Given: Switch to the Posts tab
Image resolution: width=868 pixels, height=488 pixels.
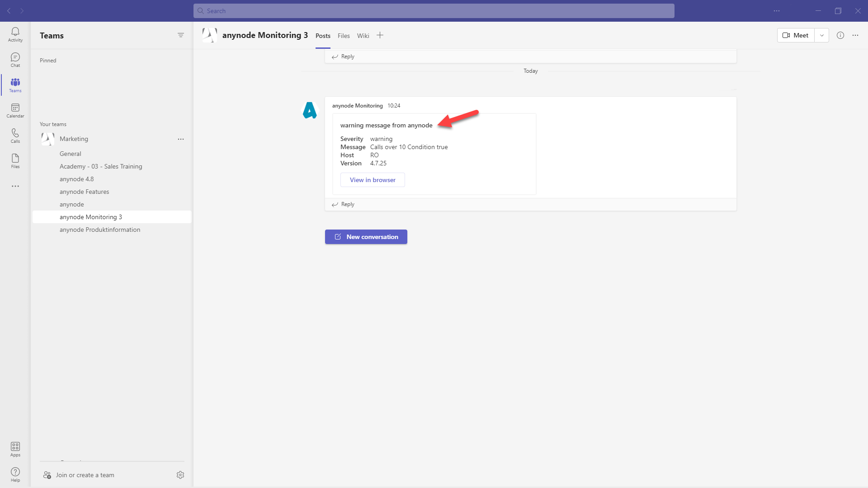Looking at the screenshot, I should click(323, 36).
